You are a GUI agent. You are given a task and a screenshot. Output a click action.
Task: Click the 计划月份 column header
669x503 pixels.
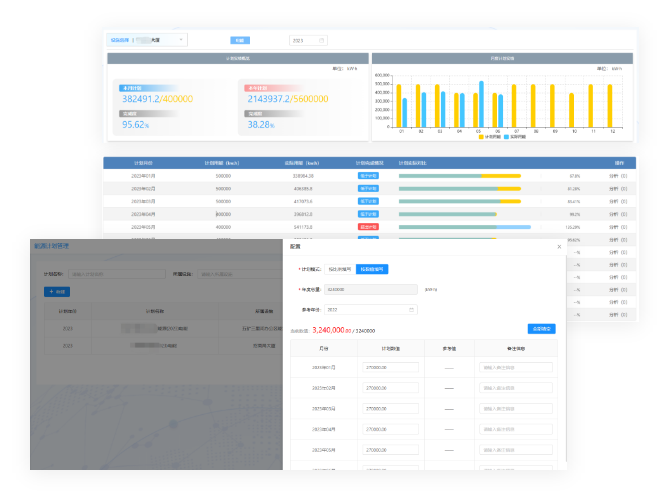142,162
